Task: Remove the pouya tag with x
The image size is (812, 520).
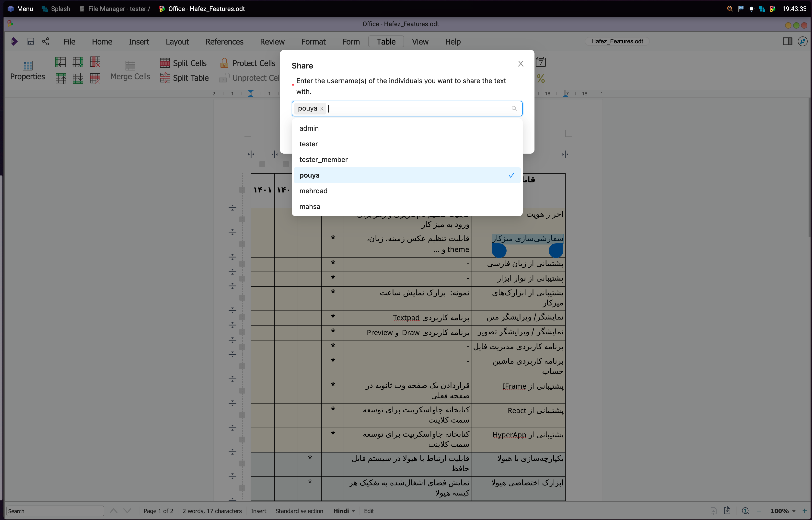Action: 322,109
